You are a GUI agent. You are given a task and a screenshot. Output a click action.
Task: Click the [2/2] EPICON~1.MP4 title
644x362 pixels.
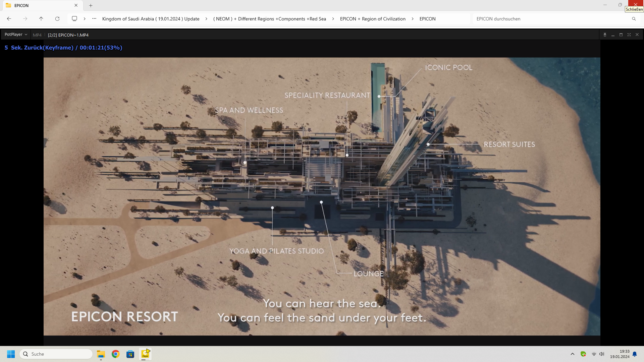[x=68, y=35]
